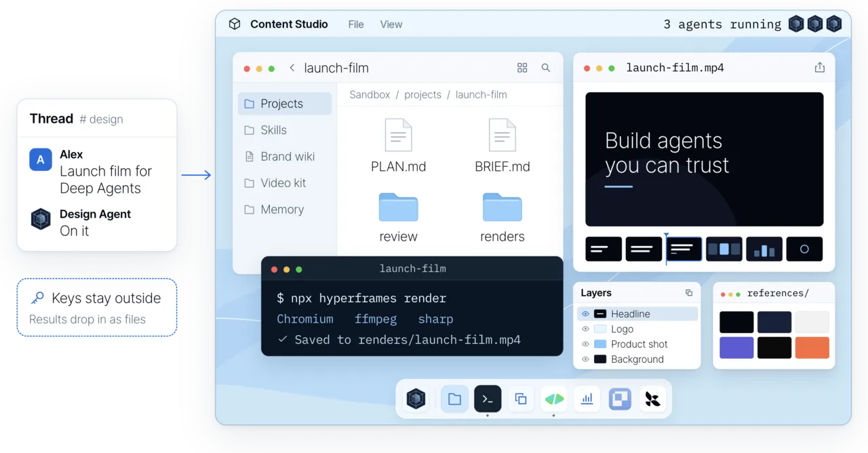Viewport: 868px width, 453px height.
Task: Click the Results drop in as files text
Action: point(87,319)
